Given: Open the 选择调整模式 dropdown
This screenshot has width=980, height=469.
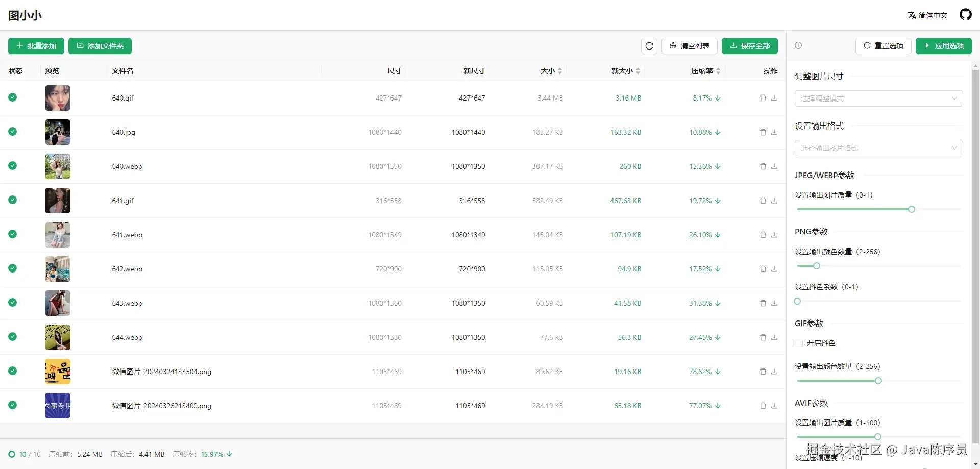Looking at the screenshot, I should (x=878, y=98).
